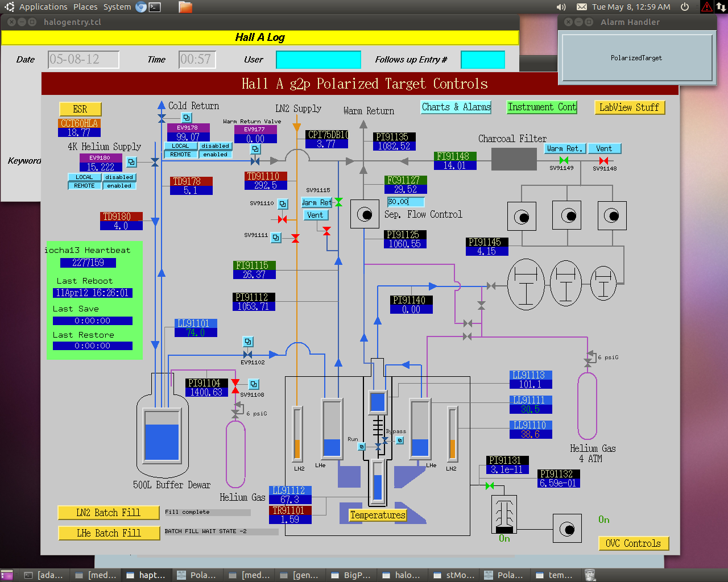Open the System menu
This screenshot has height=582, width=728.
(x=117, y=7)
